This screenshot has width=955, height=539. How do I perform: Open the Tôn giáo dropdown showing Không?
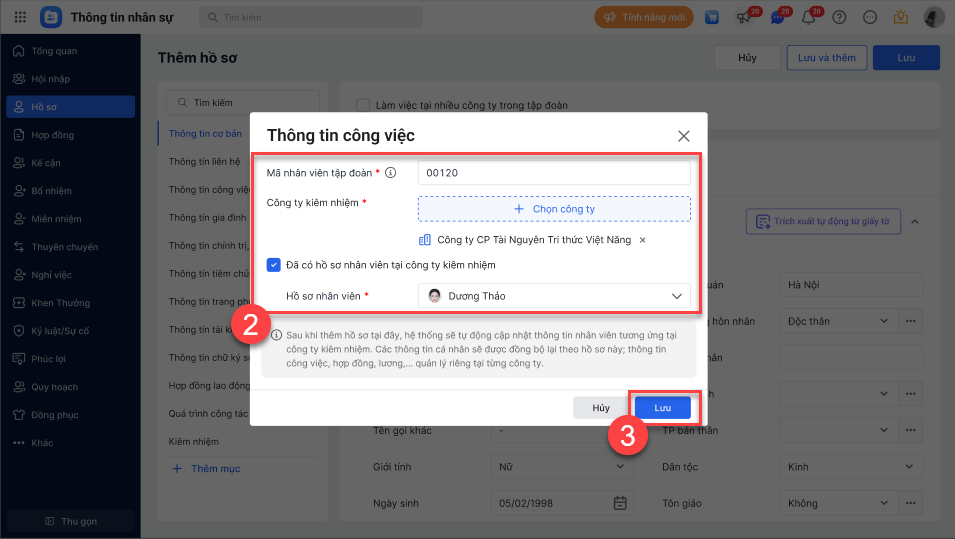tap(837, 503)
